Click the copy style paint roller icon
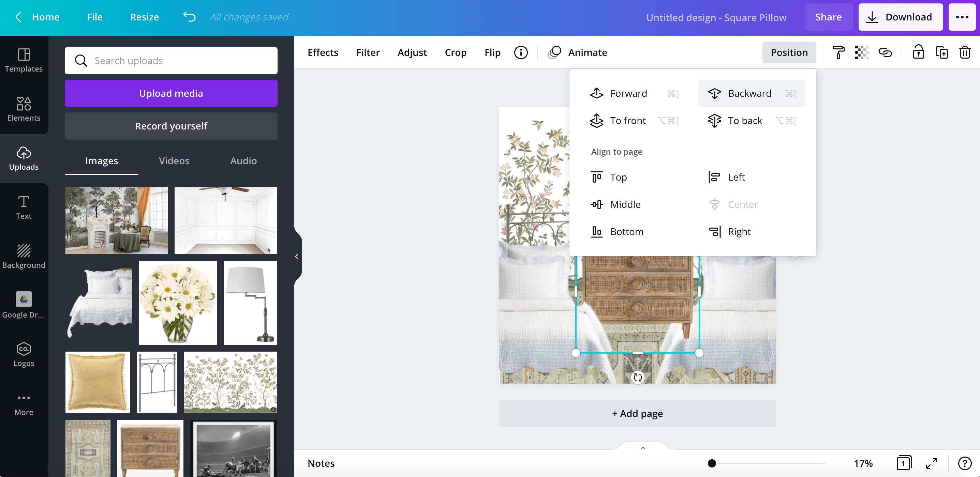The image size is (980, 477). coord(838,52)
